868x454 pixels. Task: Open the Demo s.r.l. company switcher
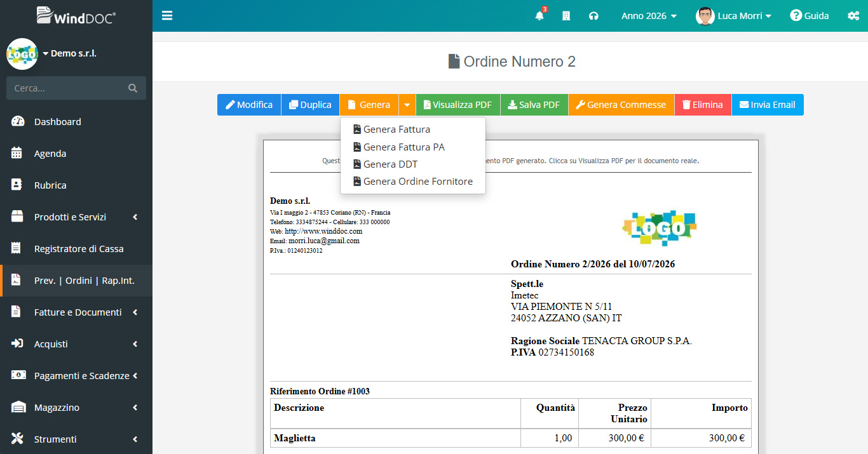pos(69,54)
